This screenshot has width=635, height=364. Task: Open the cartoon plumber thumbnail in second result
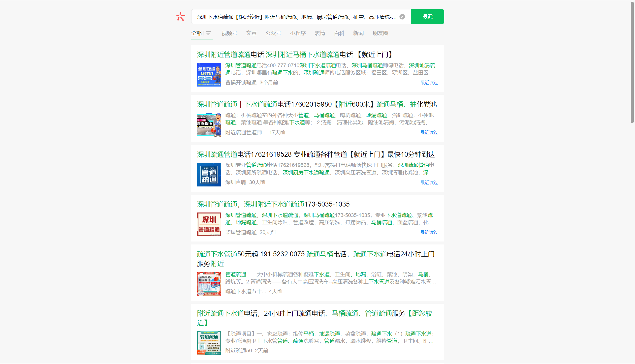[x=209, y=124]
